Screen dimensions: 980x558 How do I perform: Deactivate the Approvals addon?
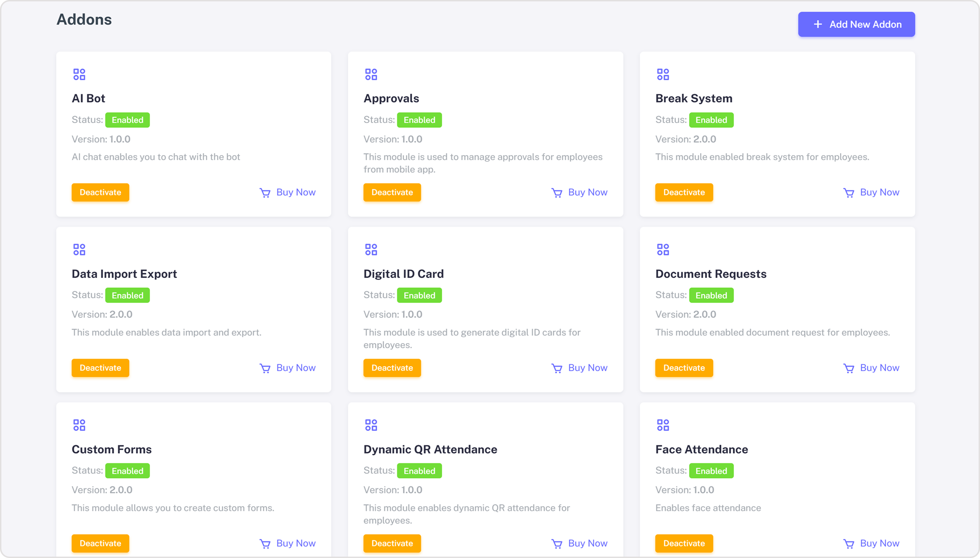(392, 192)
